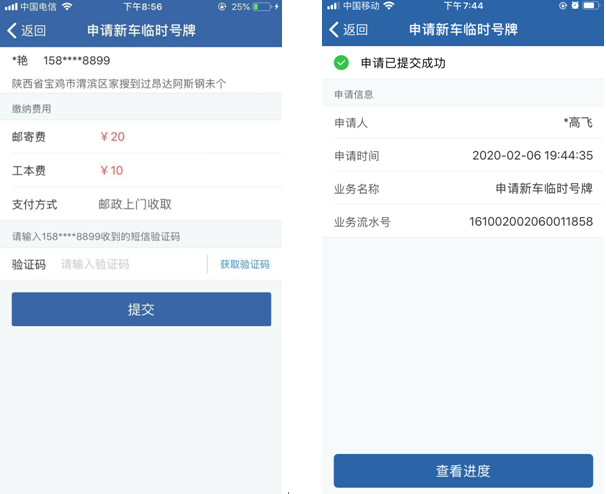Tap the blue 提交 submit button

tap(141, 309)
